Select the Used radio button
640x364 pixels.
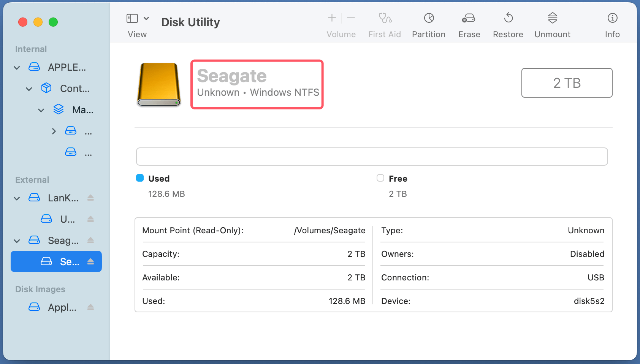pyautogui.click(x=140, y=178)
